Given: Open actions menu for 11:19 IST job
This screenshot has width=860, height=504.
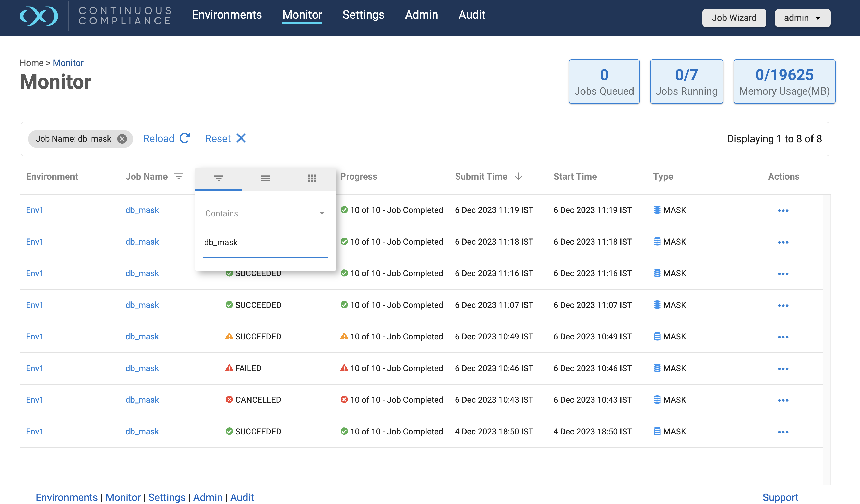Looking at the screenshot, I should point(783,210).
